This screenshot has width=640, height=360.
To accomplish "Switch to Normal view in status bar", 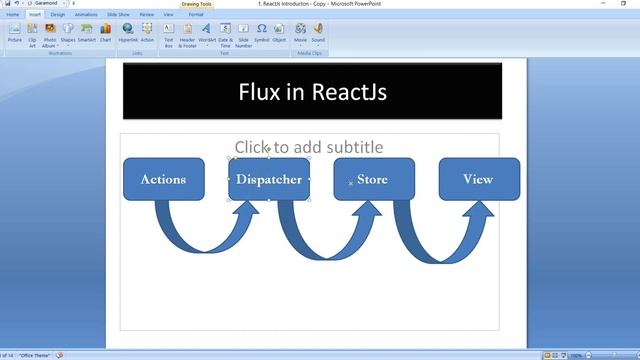I will click(x=547, y=356).
